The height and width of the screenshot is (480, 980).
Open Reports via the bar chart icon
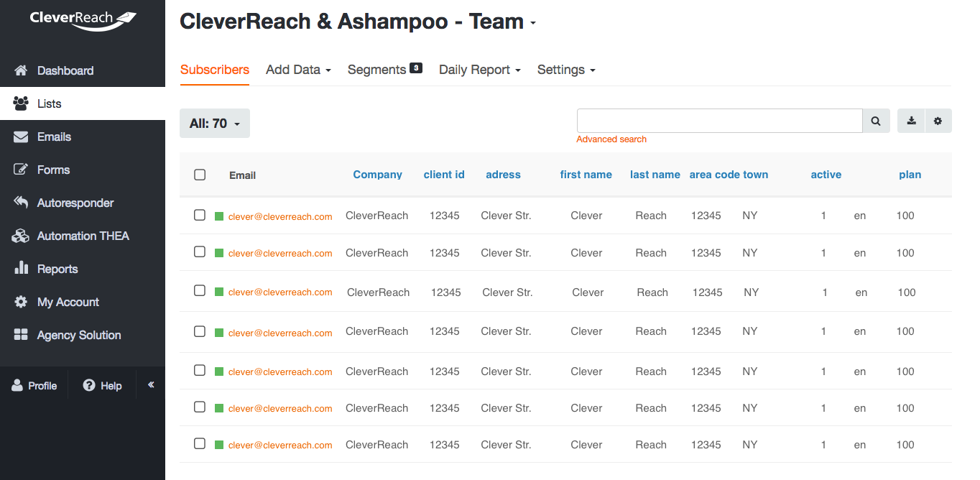point(21,269)
